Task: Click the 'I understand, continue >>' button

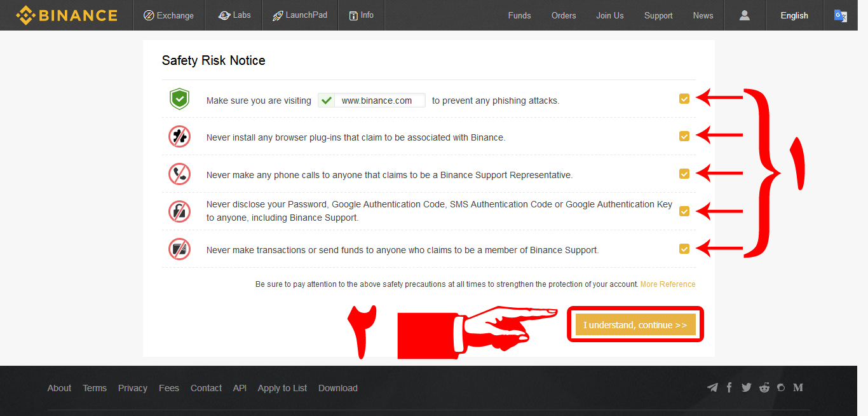Action: (x=635, y=324)
